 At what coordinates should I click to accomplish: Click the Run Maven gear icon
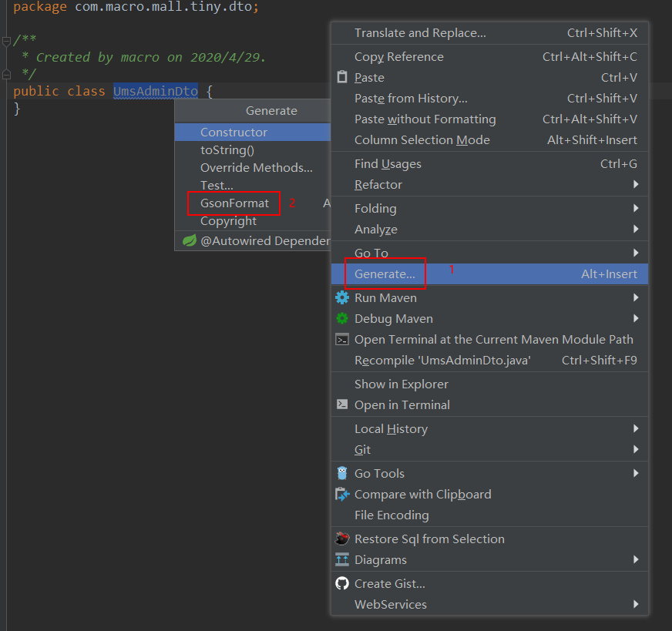point(342,298)
